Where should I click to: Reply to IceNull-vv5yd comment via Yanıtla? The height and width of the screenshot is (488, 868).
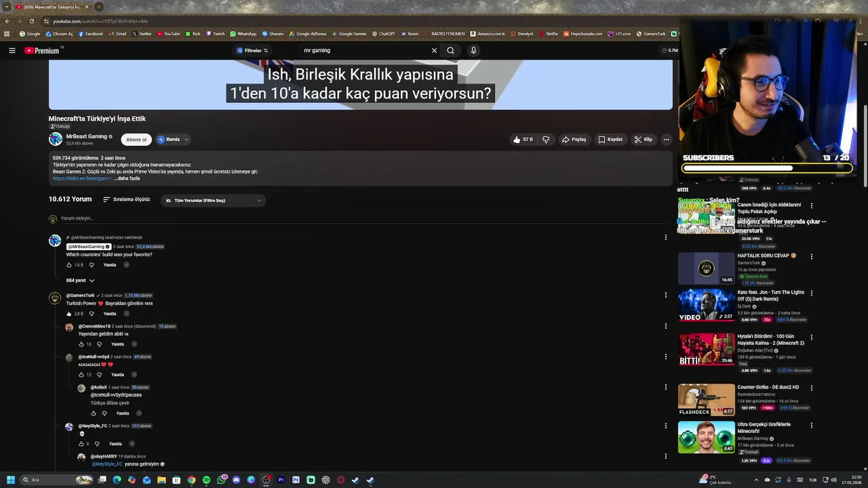(x=118, y=375)
